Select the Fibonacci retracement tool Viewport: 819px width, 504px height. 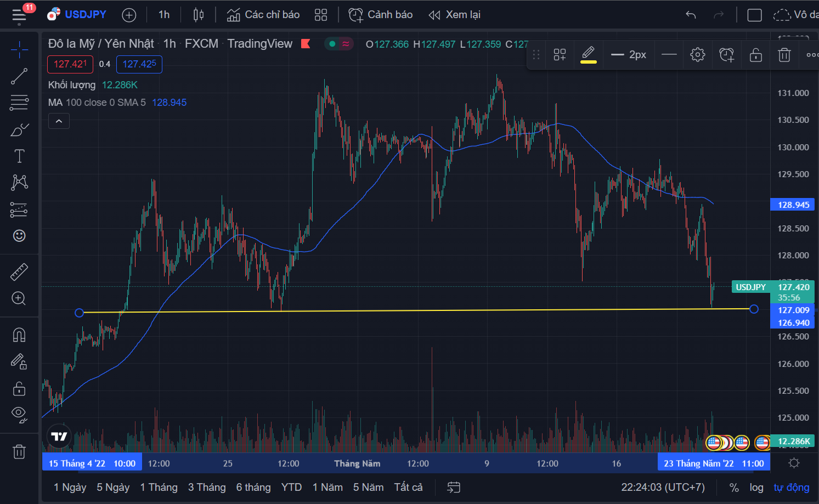click(19, 103)
